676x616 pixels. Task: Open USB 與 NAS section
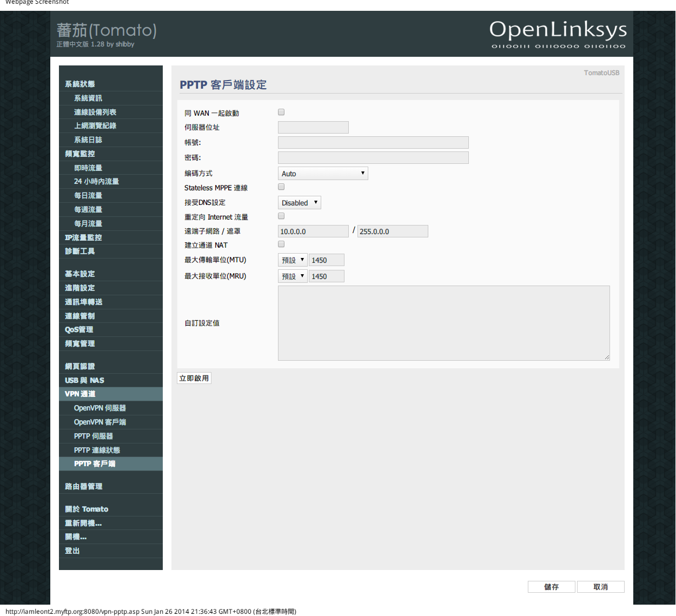tap(111, 381)
